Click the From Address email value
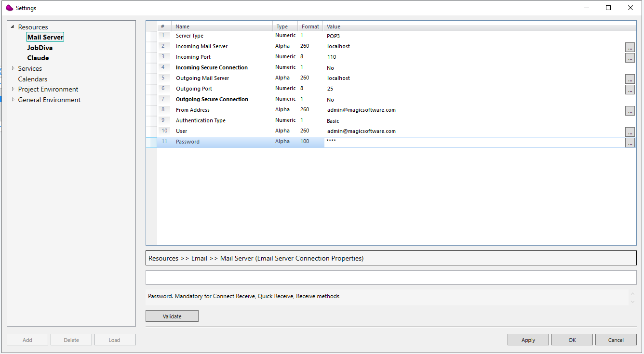The image size is (644, 354). 361,110
